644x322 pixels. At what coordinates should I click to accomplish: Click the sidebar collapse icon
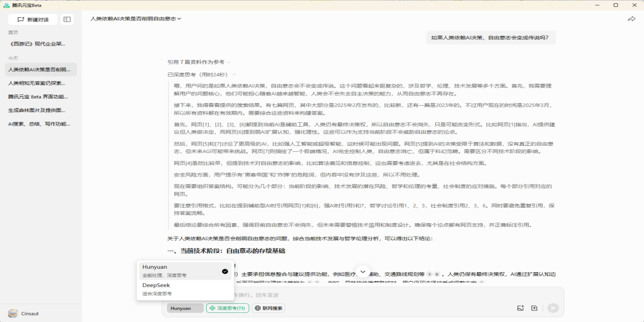click(x=67, y=19)
